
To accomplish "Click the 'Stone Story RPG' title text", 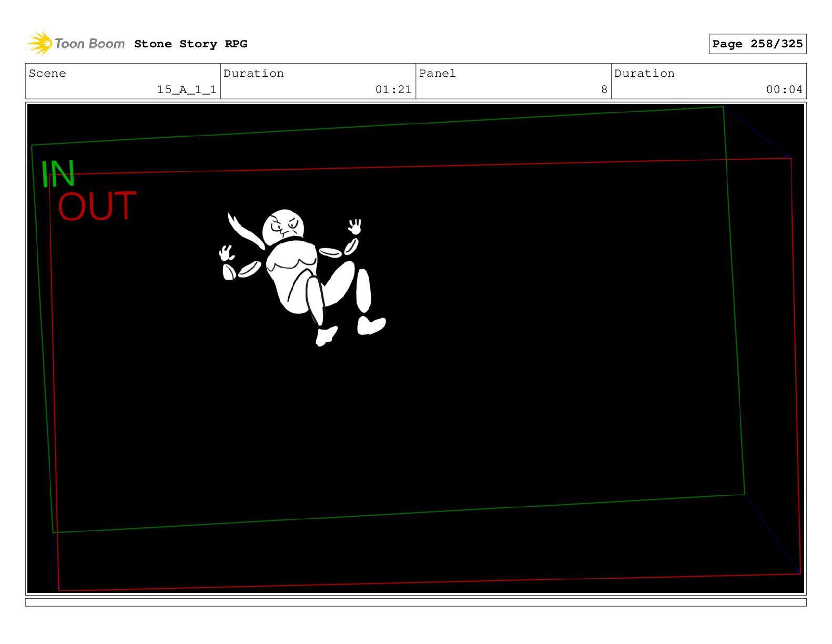I will (191, 44).
